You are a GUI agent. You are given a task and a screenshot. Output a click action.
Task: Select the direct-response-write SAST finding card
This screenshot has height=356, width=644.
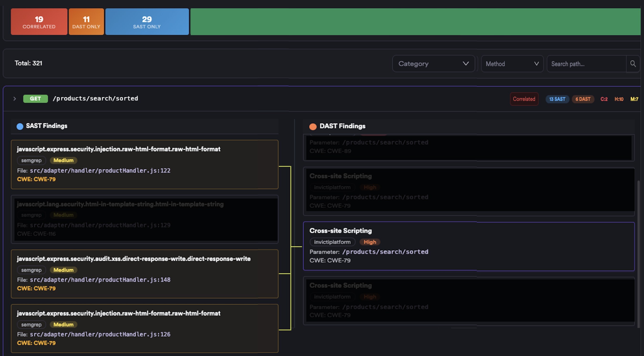[x=145, y=273]
